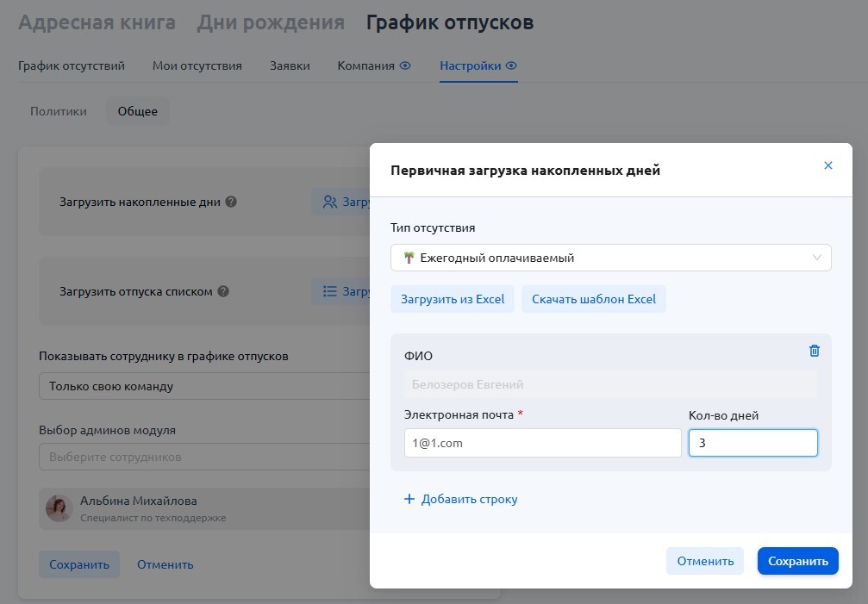
Task: Click dialog title Первичная загрузка накопленных дней
Action: [525, 171]
